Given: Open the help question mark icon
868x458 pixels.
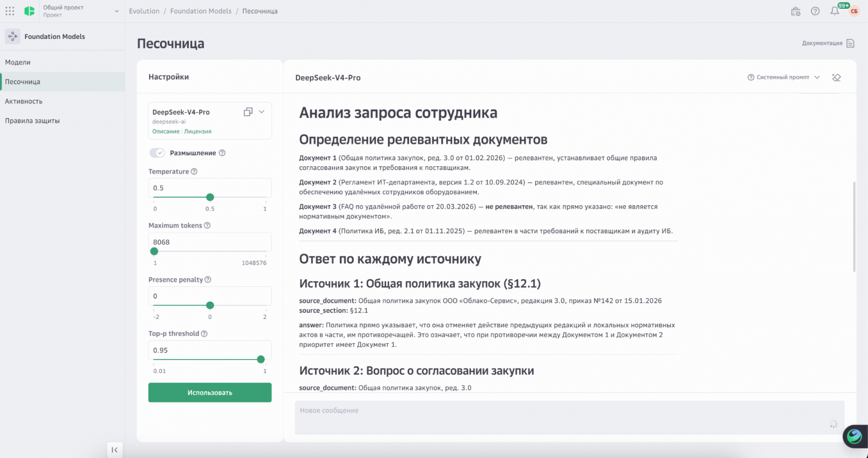Looking at the screenshot, I should 815,11.
